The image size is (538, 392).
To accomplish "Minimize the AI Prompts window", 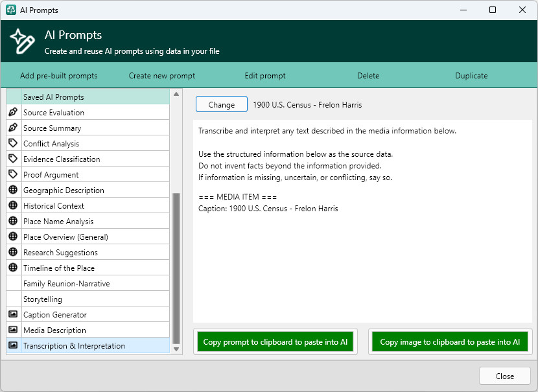I will point(463,10).
